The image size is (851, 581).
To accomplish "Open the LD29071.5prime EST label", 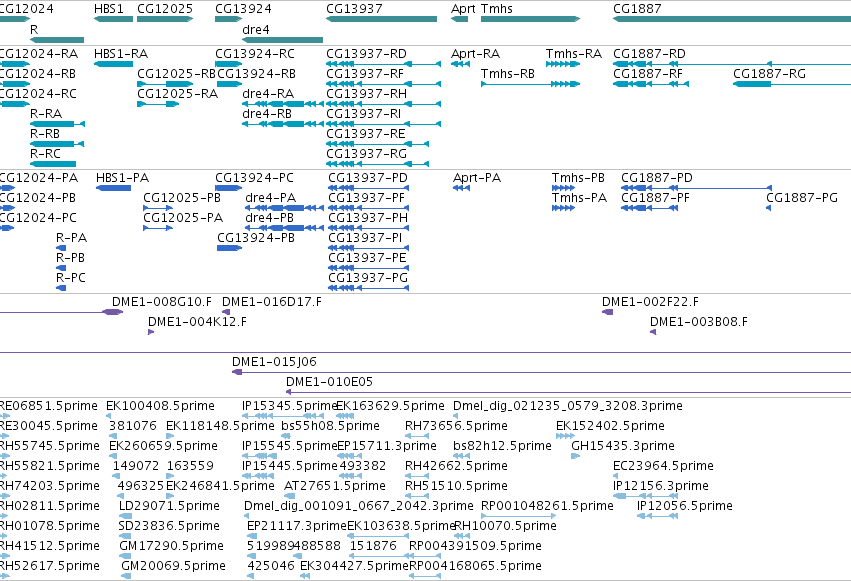I will point(169,506).
